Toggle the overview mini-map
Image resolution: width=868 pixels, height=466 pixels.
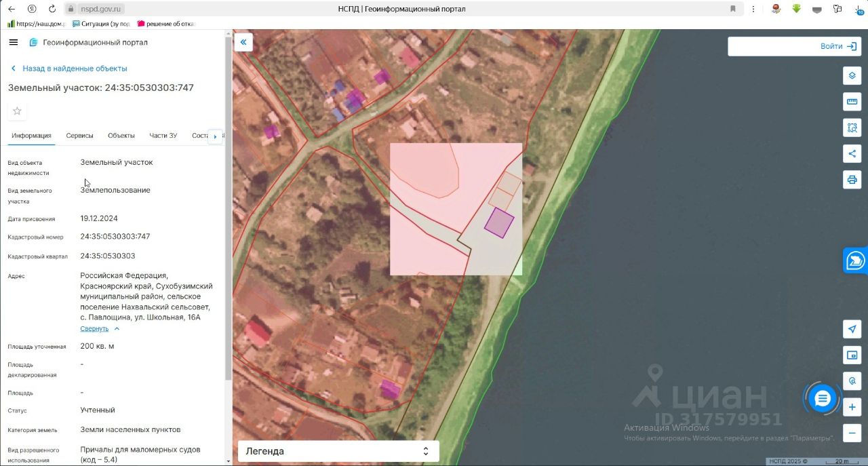[x=852, y=355]
